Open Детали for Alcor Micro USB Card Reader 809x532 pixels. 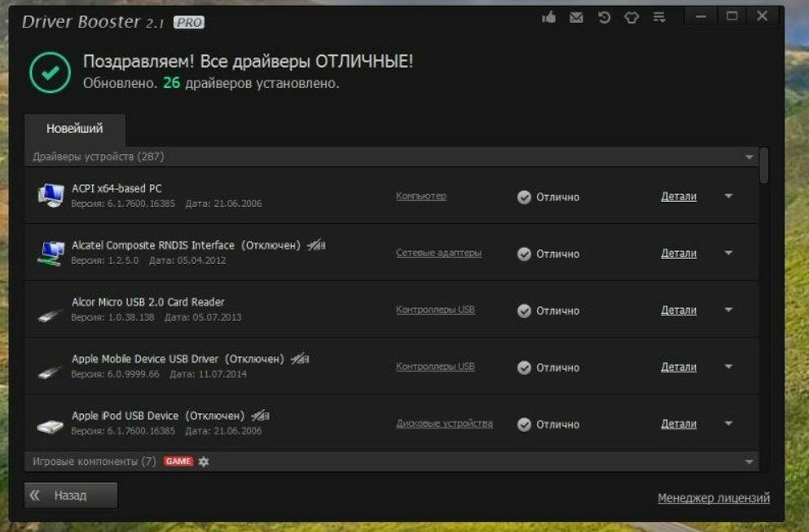click(679, 310)
